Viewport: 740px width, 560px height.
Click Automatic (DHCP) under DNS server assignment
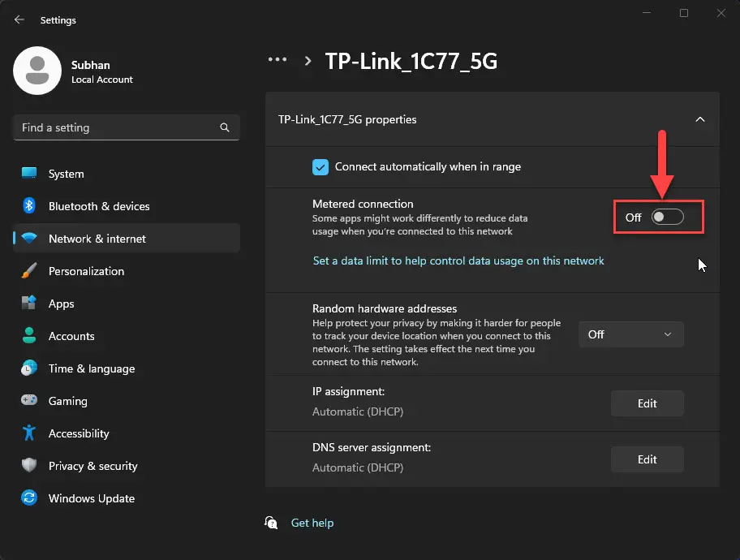coord(358,467)
